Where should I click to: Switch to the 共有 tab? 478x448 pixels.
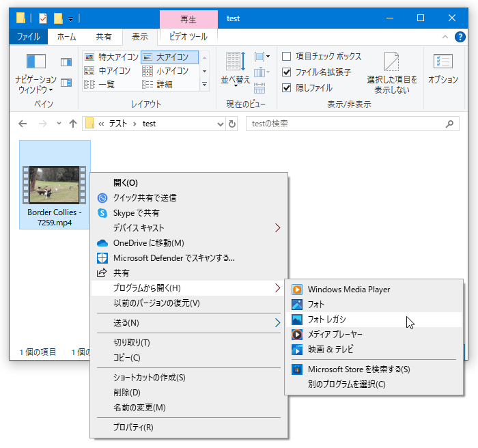104,37
